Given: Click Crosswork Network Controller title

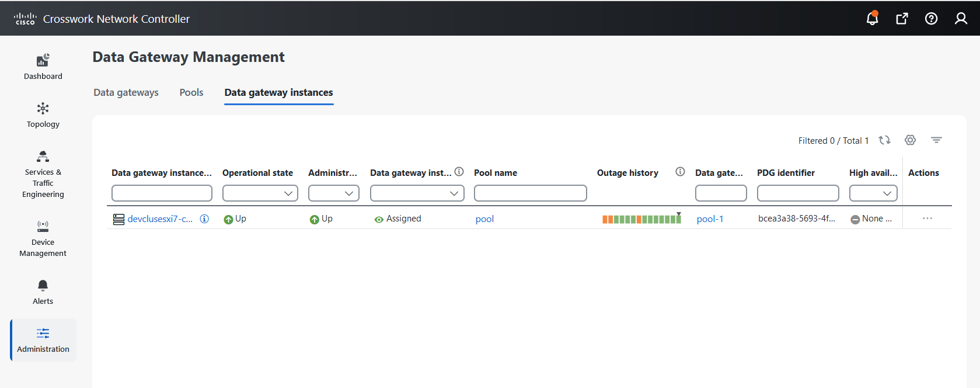Looking at the screenshot, I should pos(116,19).
